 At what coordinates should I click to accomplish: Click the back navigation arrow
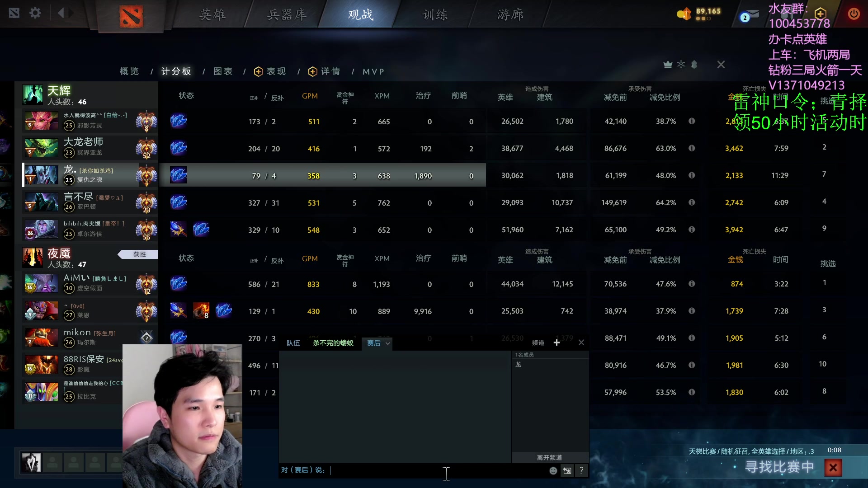click(x=61, y=13)
